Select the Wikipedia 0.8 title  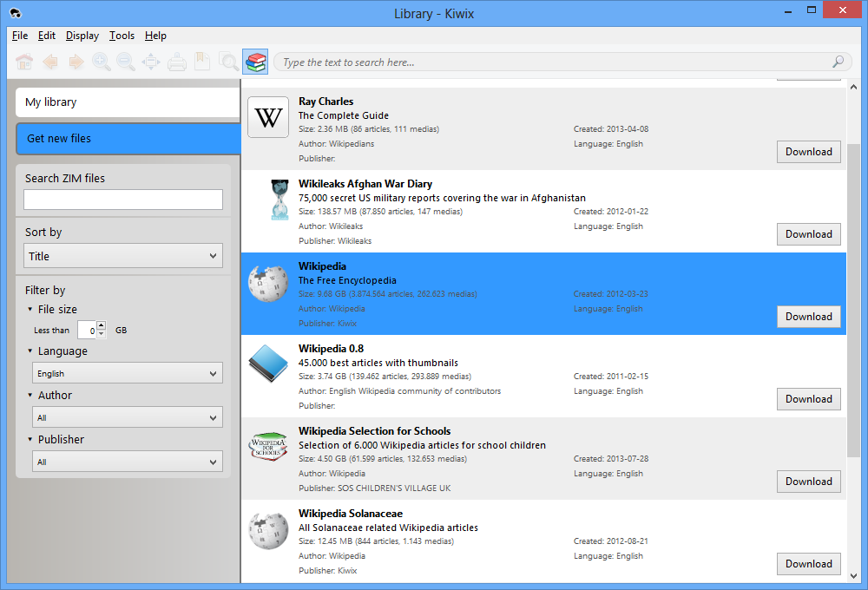[x=331, y=349]
